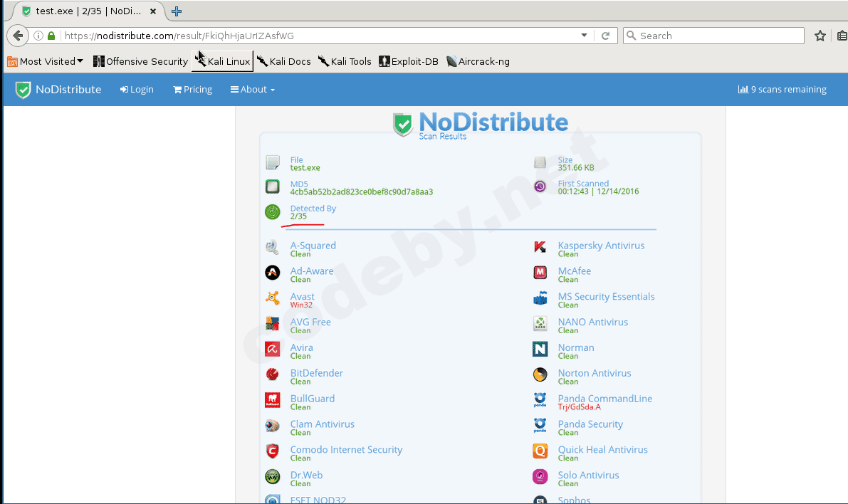Click the First Scanned clock icon
Screen dimensions: 848x504
tap(540, 187)
